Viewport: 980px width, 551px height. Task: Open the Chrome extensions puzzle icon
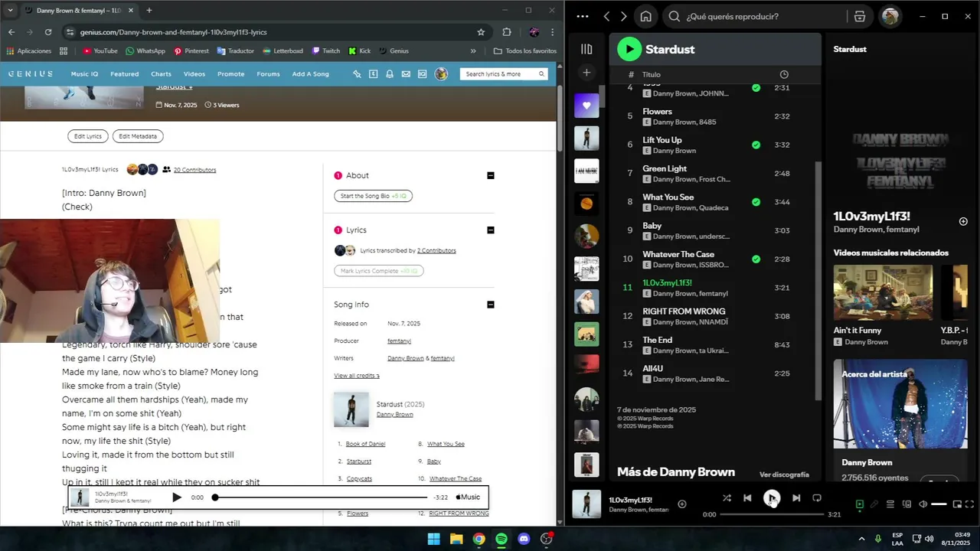(507, 32)
